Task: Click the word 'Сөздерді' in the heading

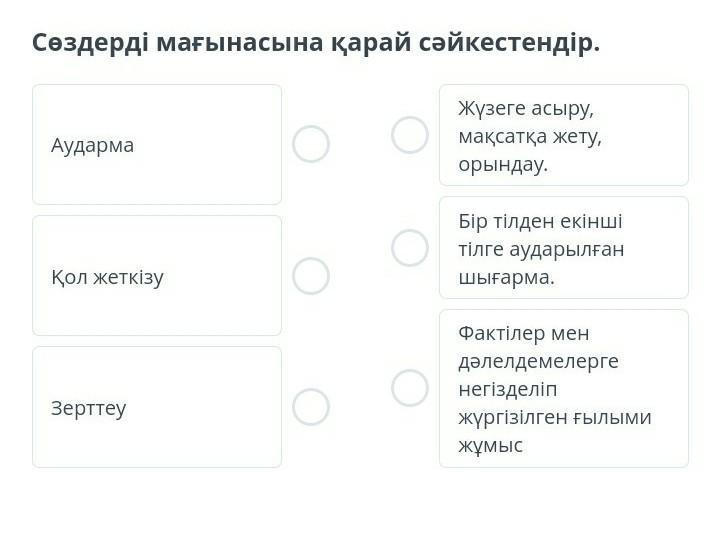Action: tap(90, 43)
